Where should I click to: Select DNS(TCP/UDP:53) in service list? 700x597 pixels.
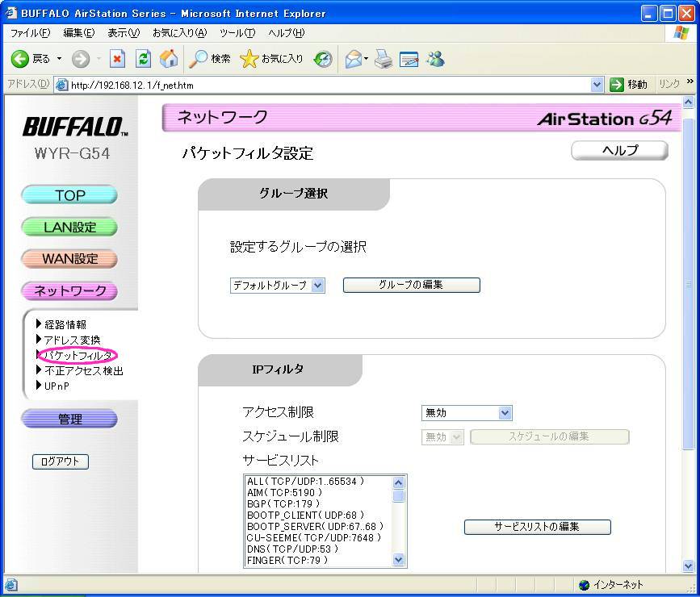tap(292, 549)
